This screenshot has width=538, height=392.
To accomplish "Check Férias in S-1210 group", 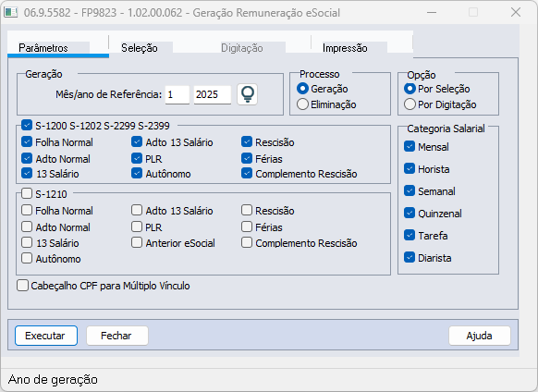I will coord(247,227).
